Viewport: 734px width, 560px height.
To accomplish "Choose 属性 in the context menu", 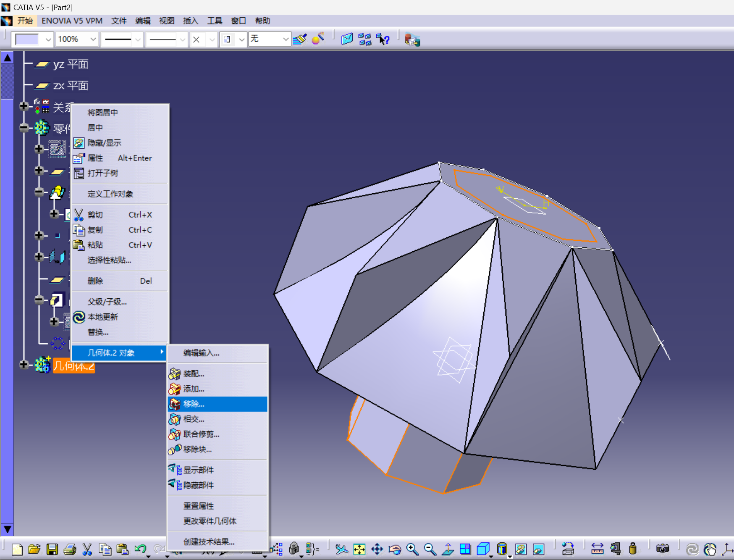I will point(121,158).
